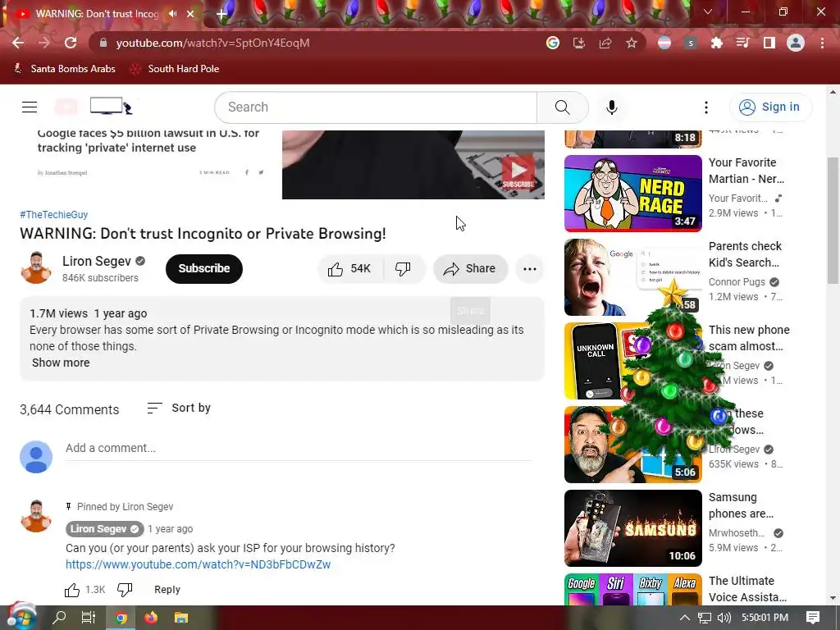840x630 pixels.
Task: Open network icon in system tray
Action: [x=704, y=618]
